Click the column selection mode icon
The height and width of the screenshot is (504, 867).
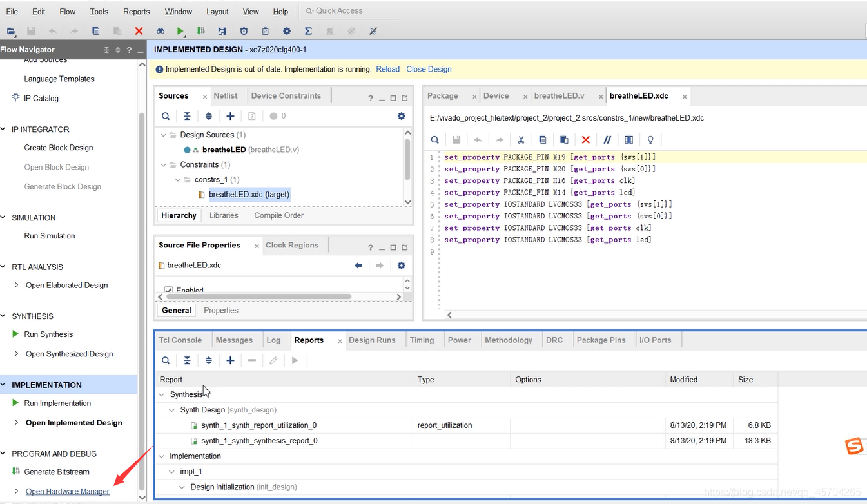point(629,140)
